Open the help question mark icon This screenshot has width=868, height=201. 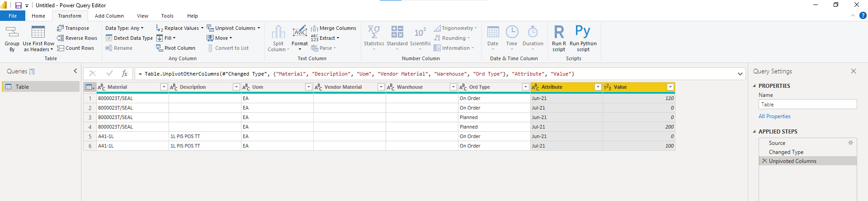click(863, 15)
